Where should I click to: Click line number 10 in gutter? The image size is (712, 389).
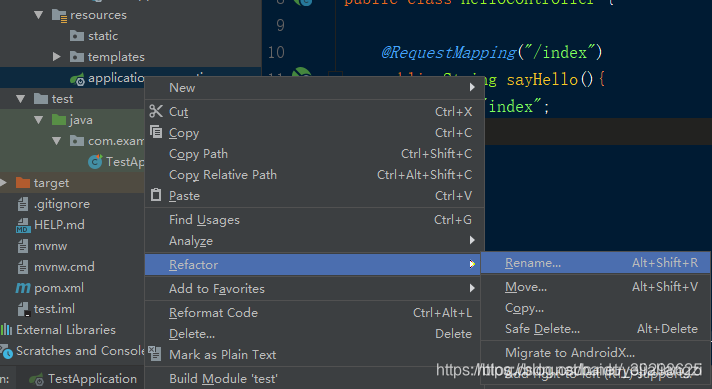276,53
